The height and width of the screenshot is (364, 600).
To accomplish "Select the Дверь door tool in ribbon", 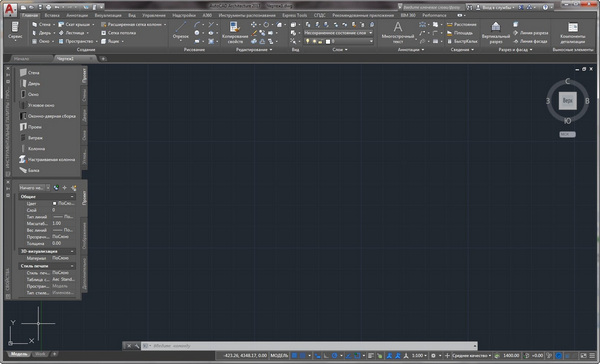I will (x=41, y=33).
